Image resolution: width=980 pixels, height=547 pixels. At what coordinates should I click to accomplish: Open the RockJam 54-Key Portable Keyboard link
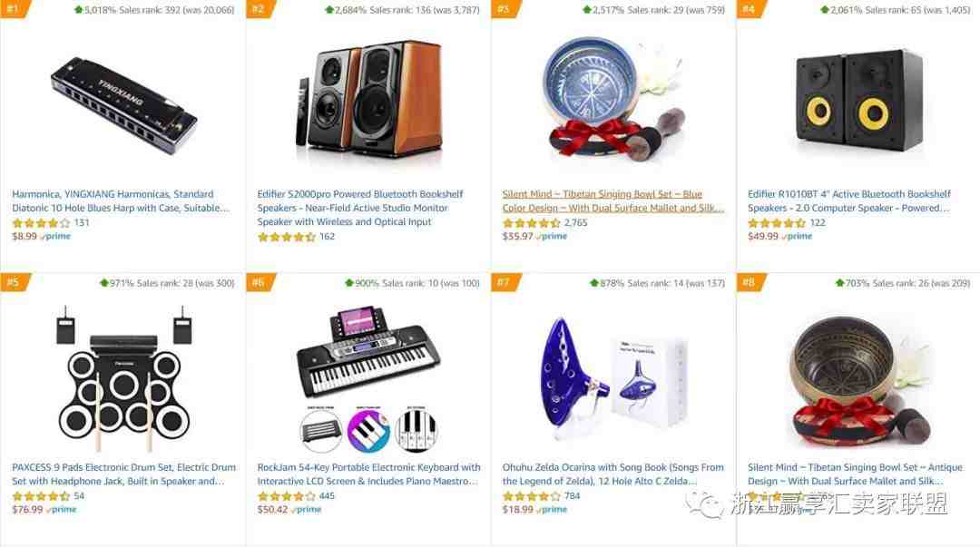(x=368, y=474)
